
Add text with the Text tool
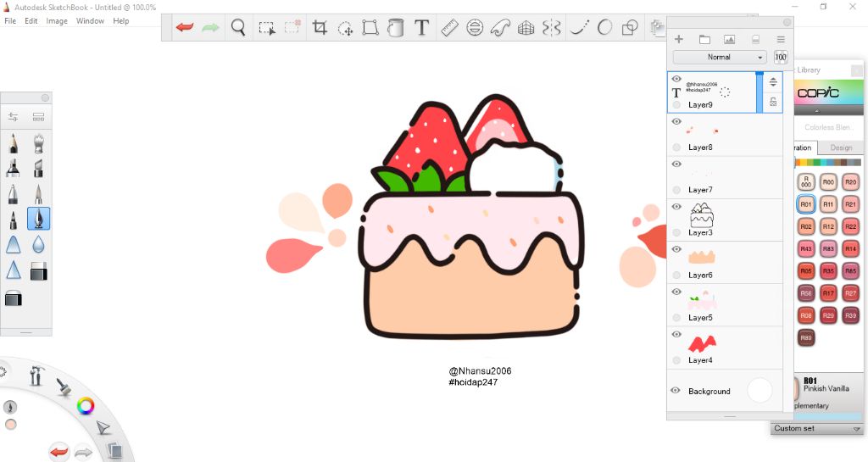[422, 27]
